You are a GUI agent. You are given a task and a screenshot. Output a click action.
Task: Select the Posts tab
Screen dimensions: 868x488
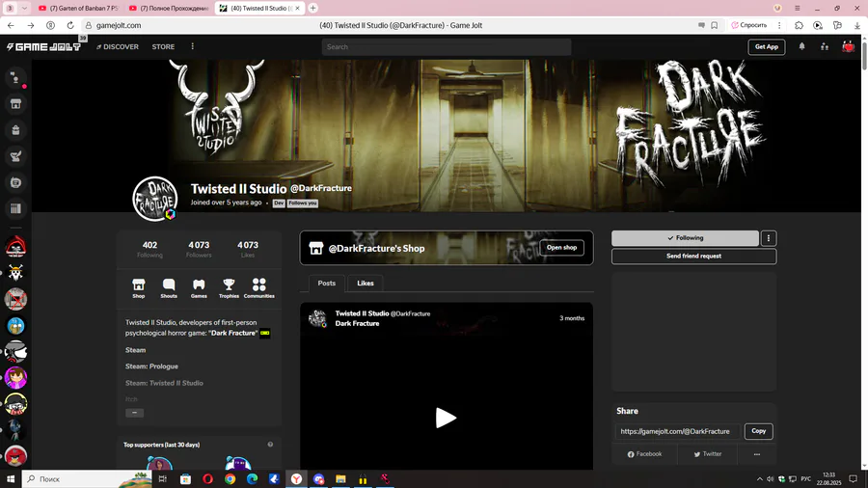327,283
